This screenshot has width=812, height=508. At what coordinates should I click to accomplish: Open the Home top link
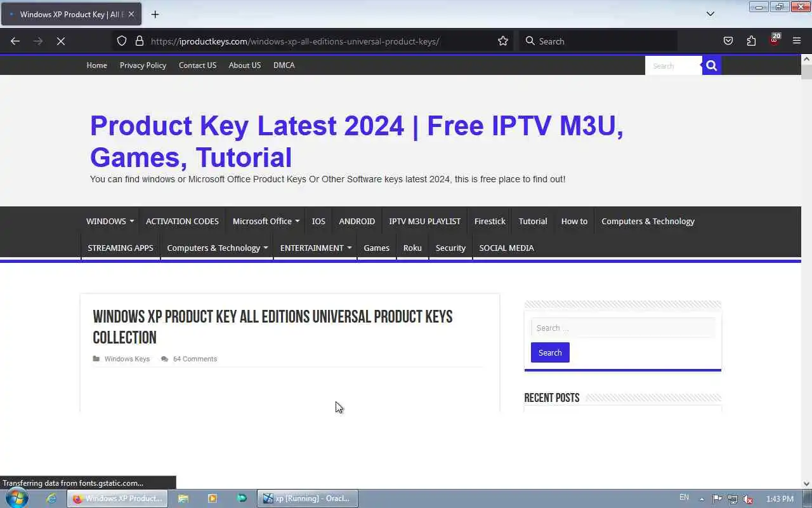point(97,65)
